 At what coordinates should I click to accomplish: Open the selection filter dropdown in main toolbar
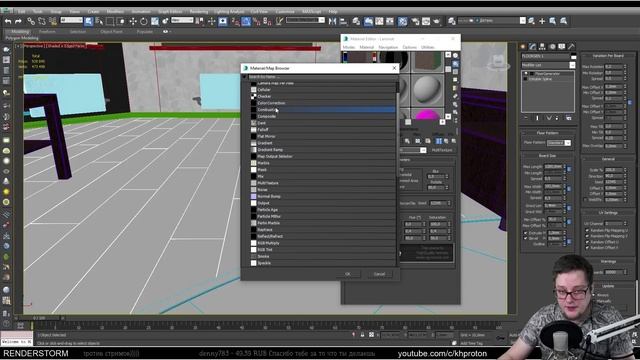tap(71, 20)
